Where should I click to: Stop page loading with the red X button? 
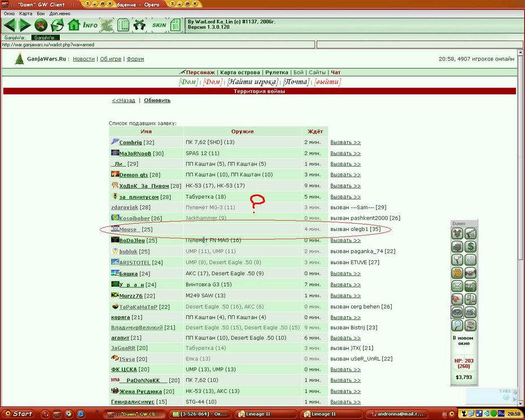tap(41, 25)
